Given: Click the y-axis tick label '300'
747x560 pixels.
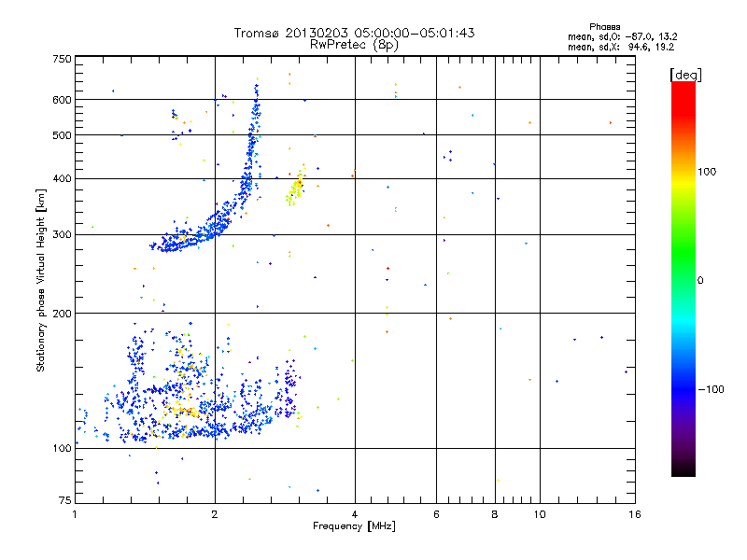Looking at the screenshot, I should tap(62, 235).
